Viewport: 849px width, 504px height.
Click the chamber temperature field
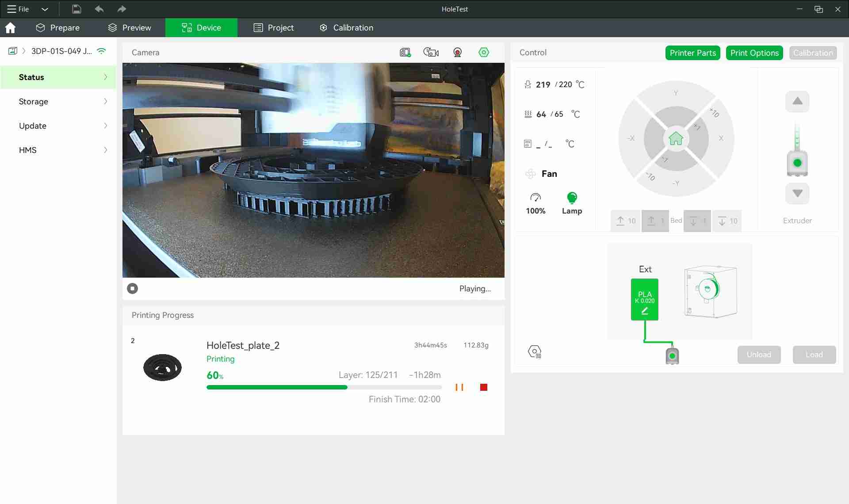coord(549,144)
